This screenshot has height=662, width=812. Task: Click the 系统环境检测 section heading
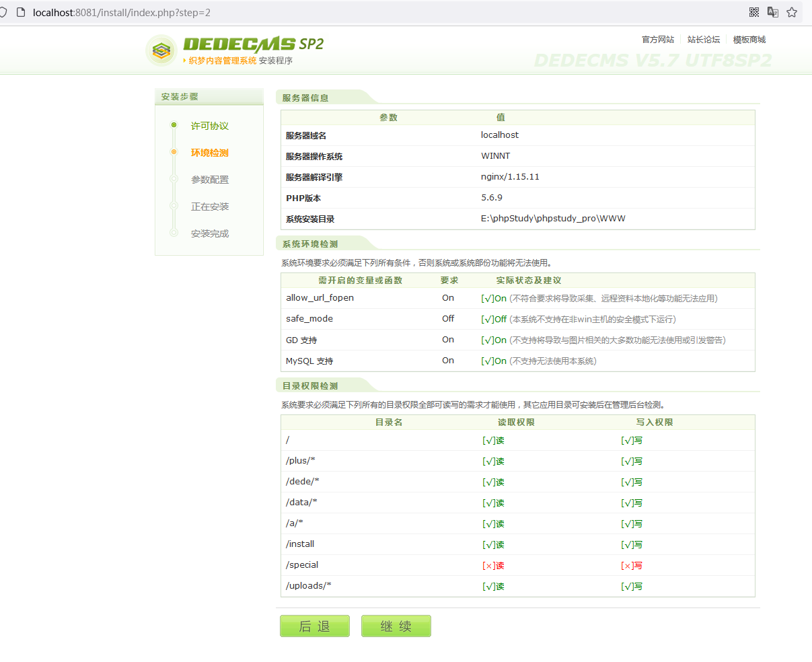(310, 244)
